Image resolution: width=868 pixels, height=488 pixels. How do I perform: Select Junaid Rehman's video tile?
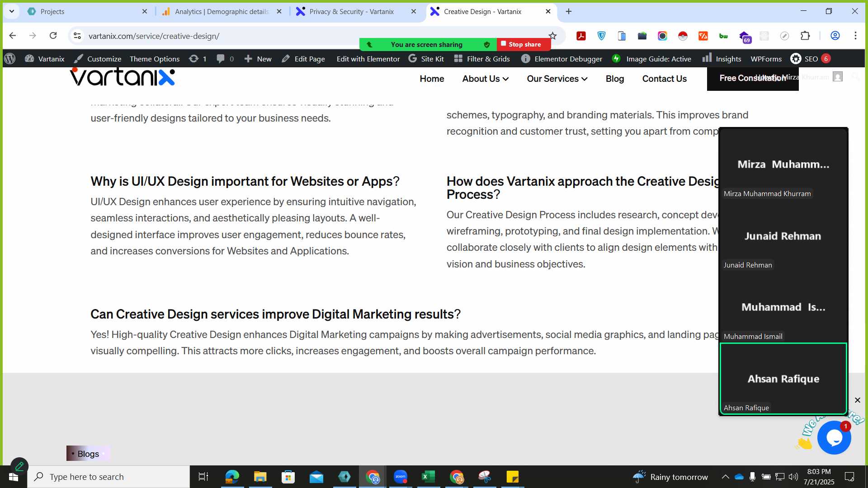[x=783, y=236]
